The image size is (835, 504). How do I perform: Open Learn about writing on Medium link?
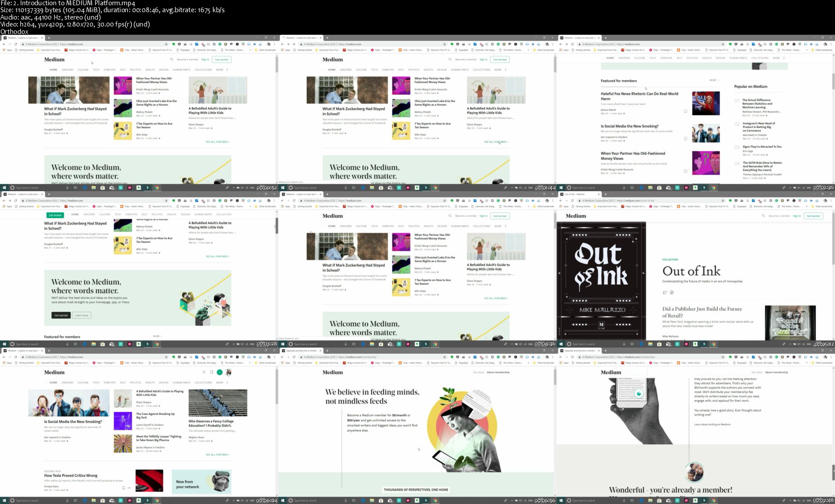(712, 424)
